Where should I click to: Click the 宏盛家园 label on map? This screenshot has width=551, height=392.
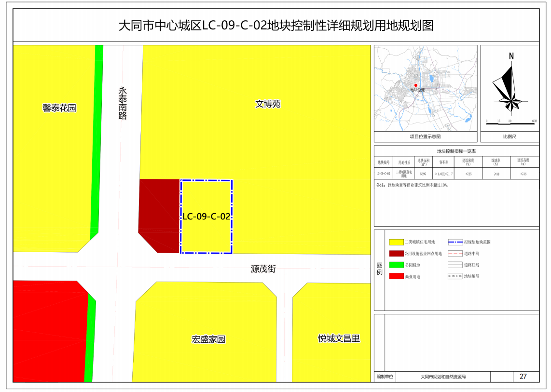[x=208, y=339]
